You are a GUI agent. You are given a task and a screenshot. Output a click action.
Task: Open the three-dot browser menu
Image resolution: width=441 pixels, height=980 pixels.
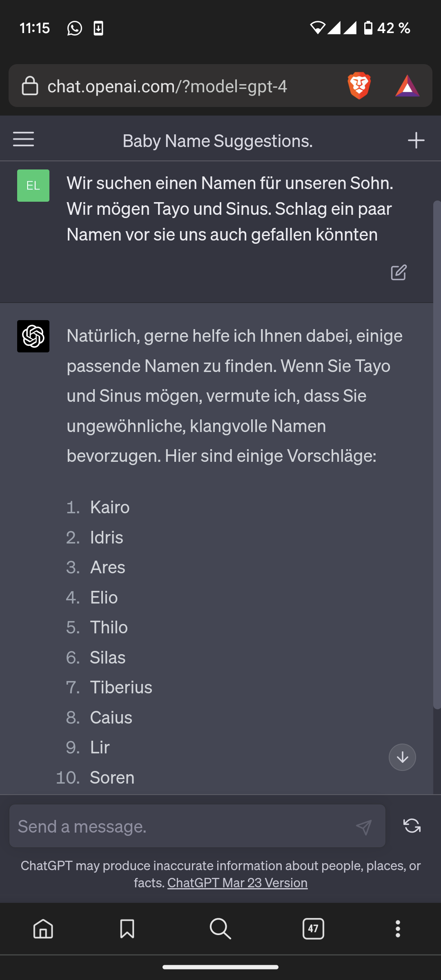point(398,929)
